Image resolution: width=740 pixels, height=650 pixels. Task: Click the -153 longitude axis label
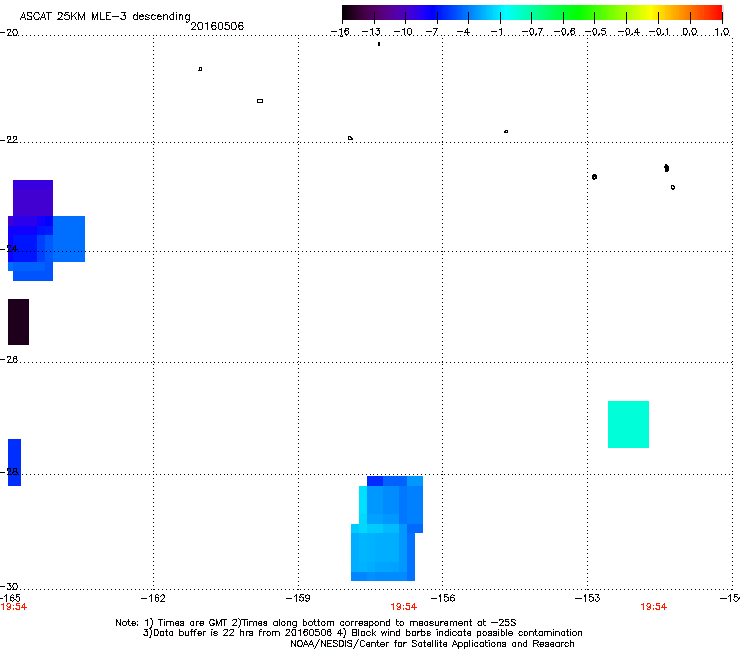pyautogui.click(x=588, y=599)
